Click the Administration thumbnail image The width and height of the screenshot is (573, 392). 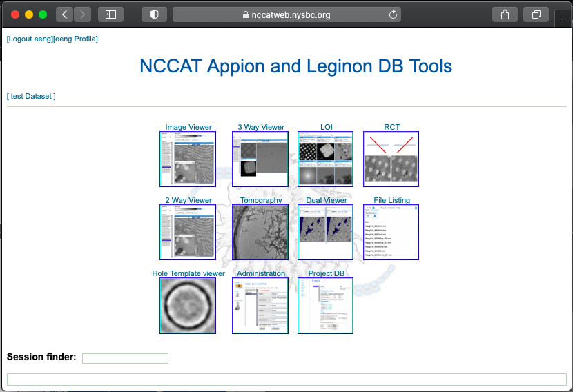click(260, 306)
